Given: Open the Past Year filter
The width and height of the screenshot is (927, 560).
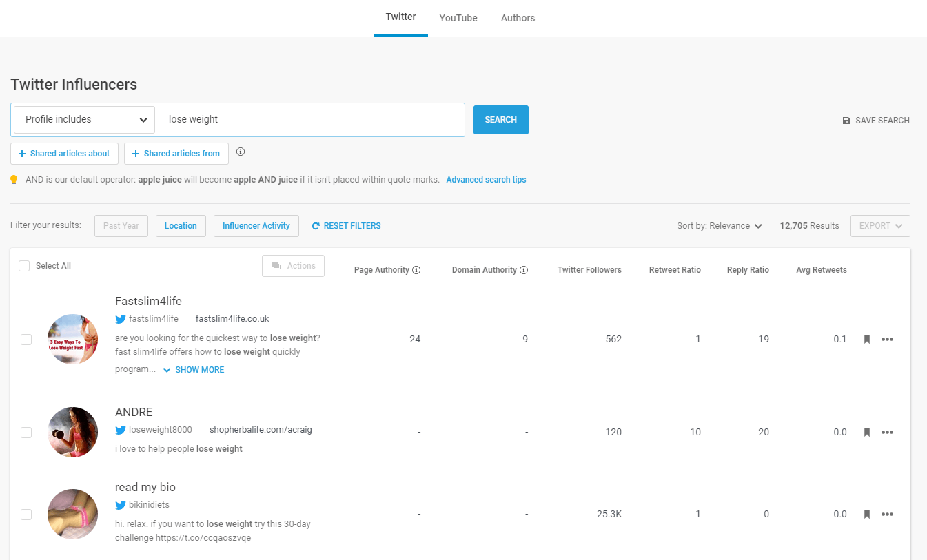Looking at the screenshot, I should click(121, 226).
